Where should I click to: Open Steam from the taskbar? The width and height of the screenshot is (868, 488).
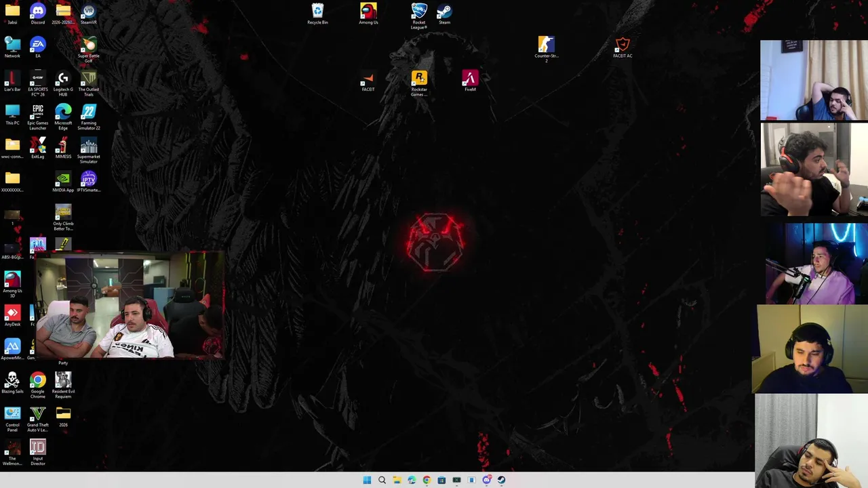click(x=501, y=480)
